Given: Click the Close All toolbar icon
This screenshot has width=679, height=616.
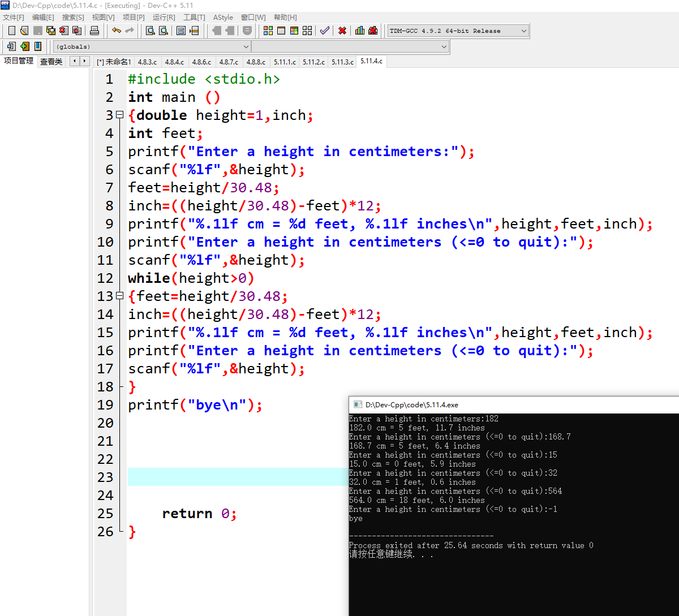Looking at the screenshot, I should tap(77, 31).
